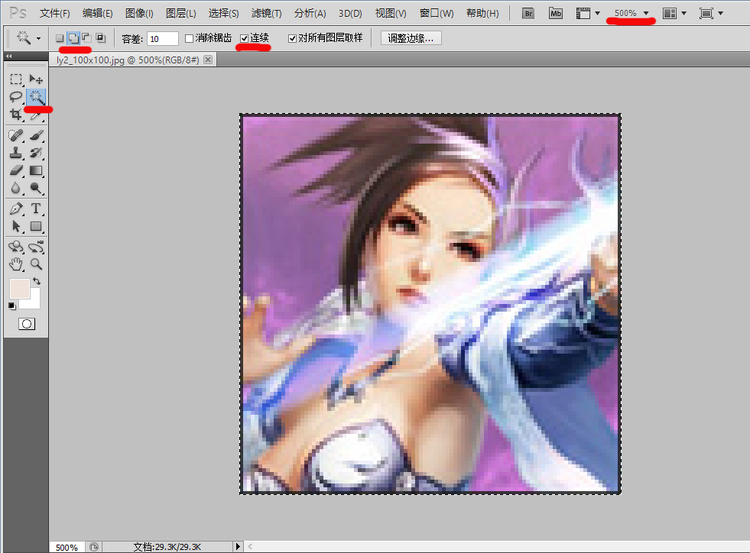The width and height of the screenshot is (750, 553).
Task: Choose Subtract from Selection mode
Action: (87, 38)
